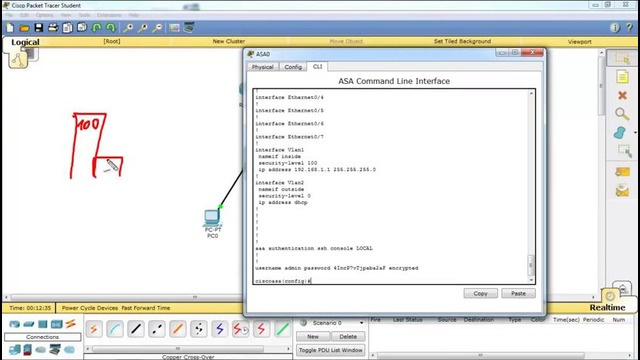Click the Copy button in ASA0 CLI
This screenshot has height=360, width=640.
tap(480, 293)
